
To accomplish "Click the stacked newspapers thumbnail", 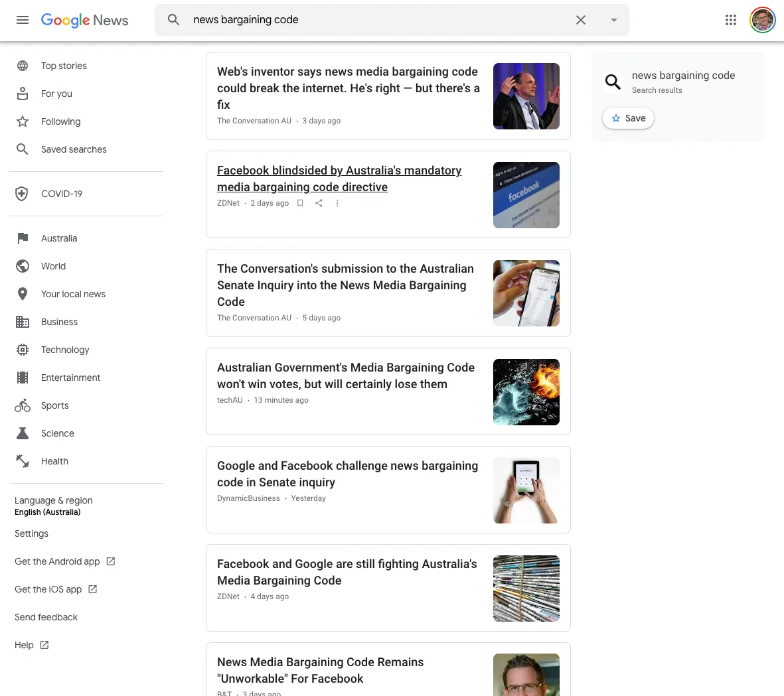I will (526, 589).
